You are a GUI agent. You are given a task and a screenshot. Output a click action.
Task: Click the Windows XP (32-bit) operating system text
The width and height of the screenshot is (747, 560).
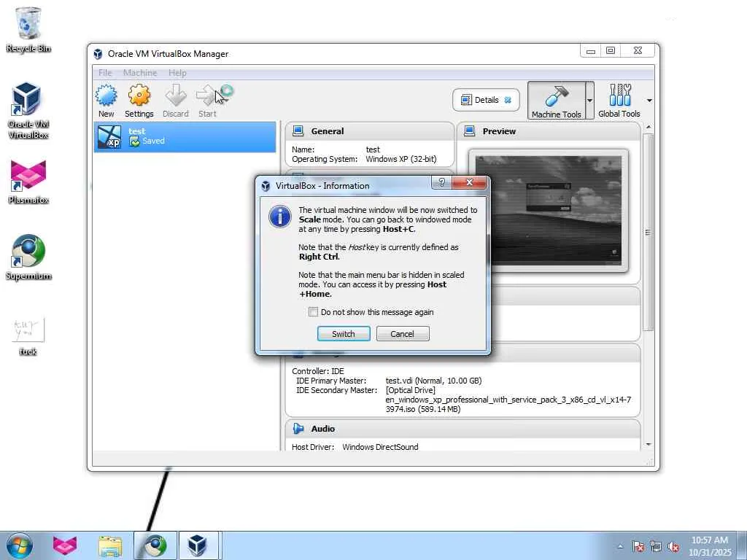coord(400,159)
